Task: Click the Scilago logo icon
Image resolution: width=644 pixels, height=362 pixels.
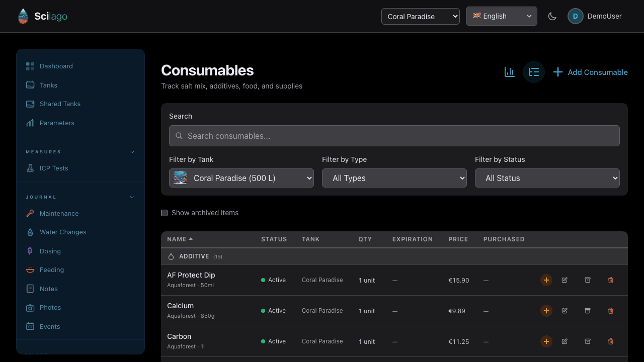Action: (23, 16)
